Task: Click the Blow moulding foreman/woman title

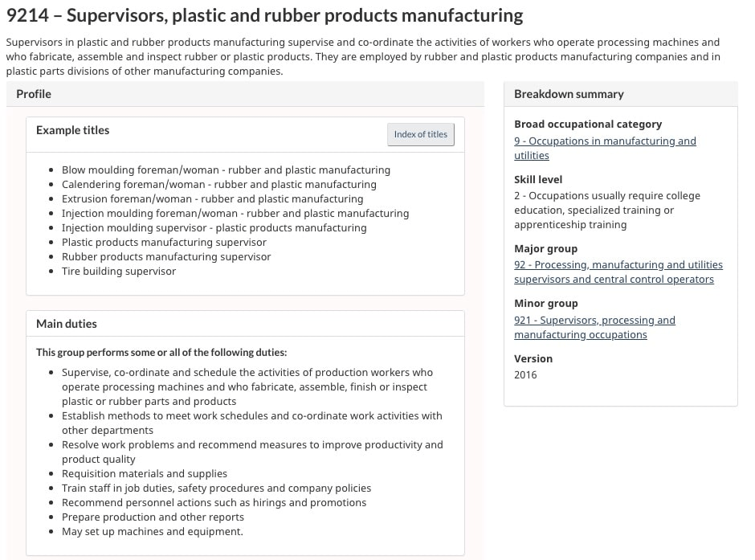Action: tap(226, 170)
